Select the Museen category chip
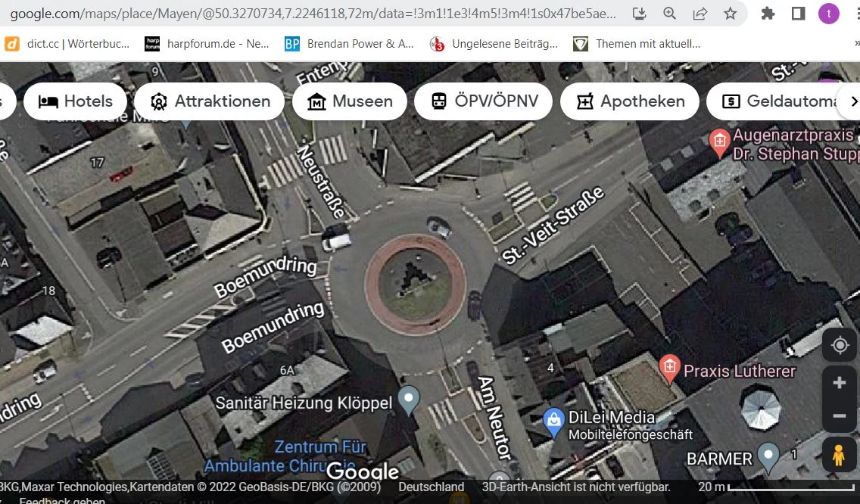 point(350,101)
